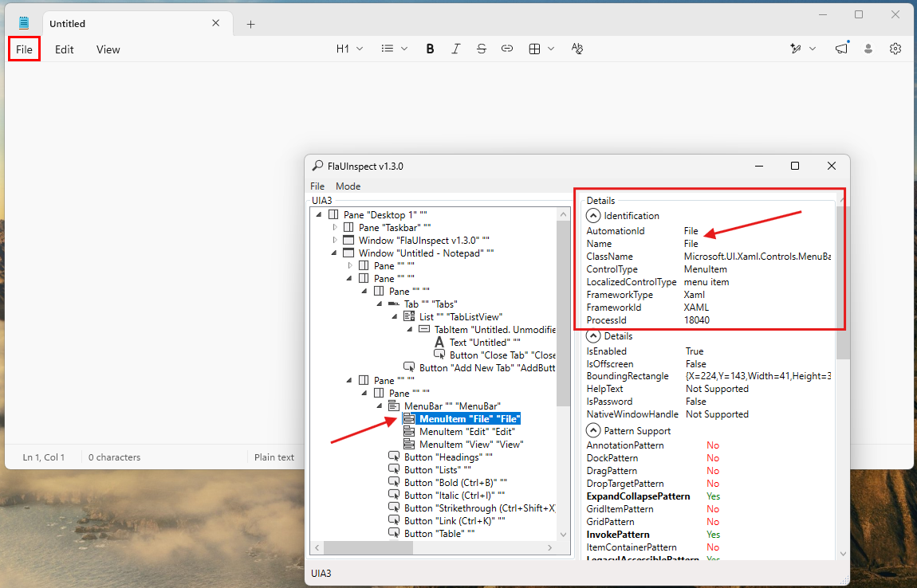Add a new tab in Notepad
This screenshot has height=588, width=917.
coord(251,24)
